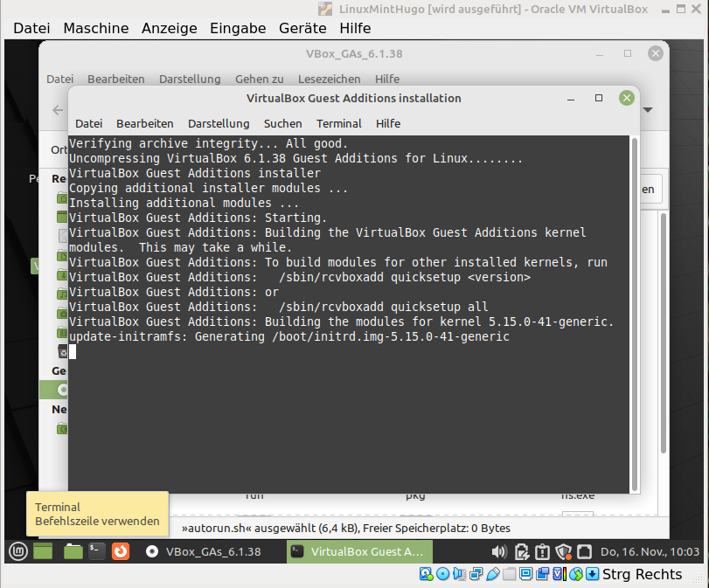The height and width of the screenshot is (588, 709).
Task: Open the terminal's Datei menu
Action: (89, 124)
